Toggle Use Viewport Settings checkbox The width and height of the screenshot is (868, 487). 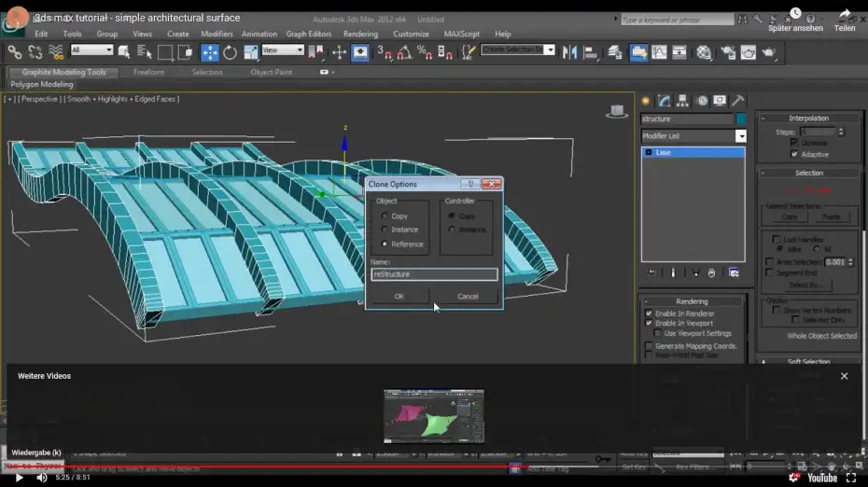658,333
